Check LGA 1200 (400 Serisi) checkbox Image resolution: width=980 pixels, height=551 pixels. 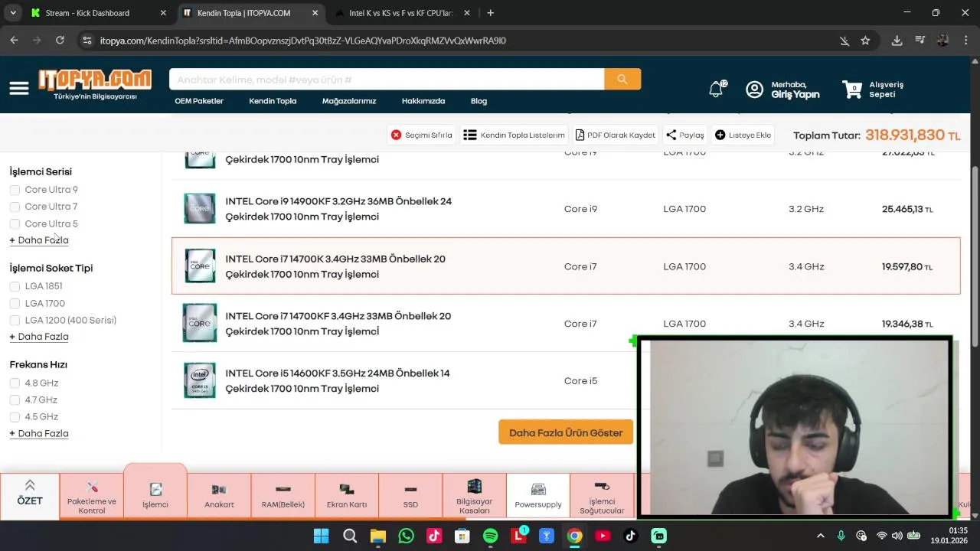click(x=15, y=320)
